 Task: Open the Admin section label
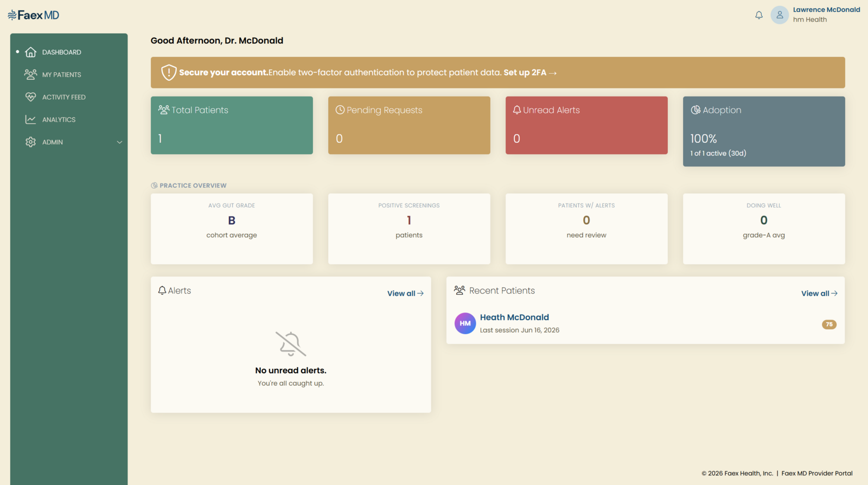tap(53, 142)
